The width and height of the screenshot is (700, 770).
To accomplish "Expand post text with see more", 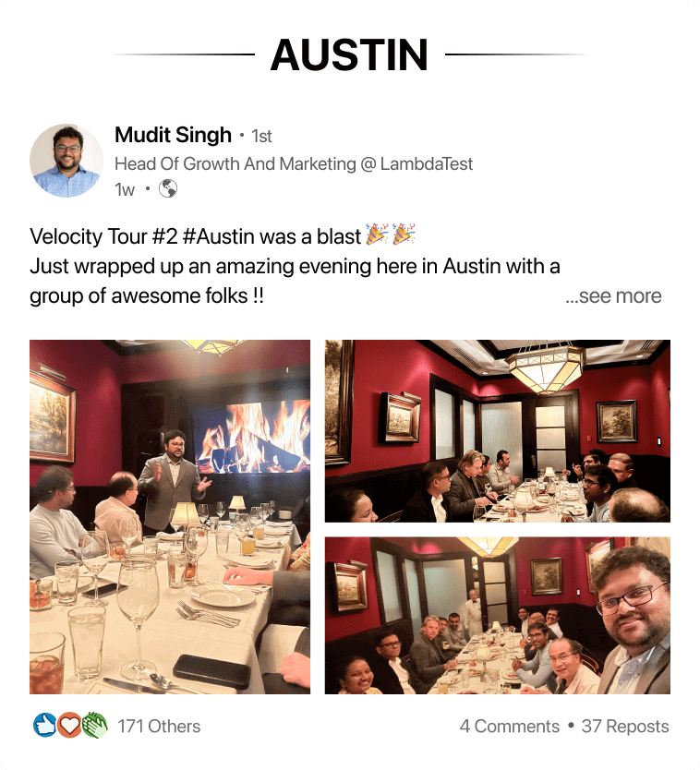I will click(613, 296).
